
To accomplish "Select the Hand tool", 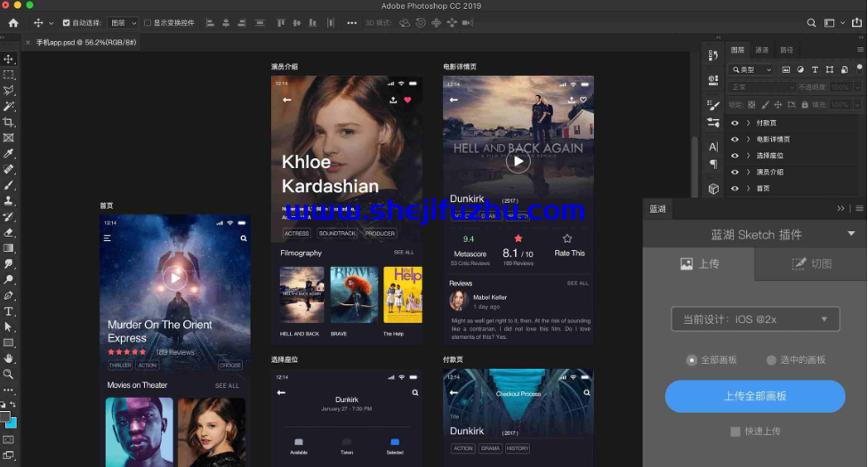I will click(8, 358).
